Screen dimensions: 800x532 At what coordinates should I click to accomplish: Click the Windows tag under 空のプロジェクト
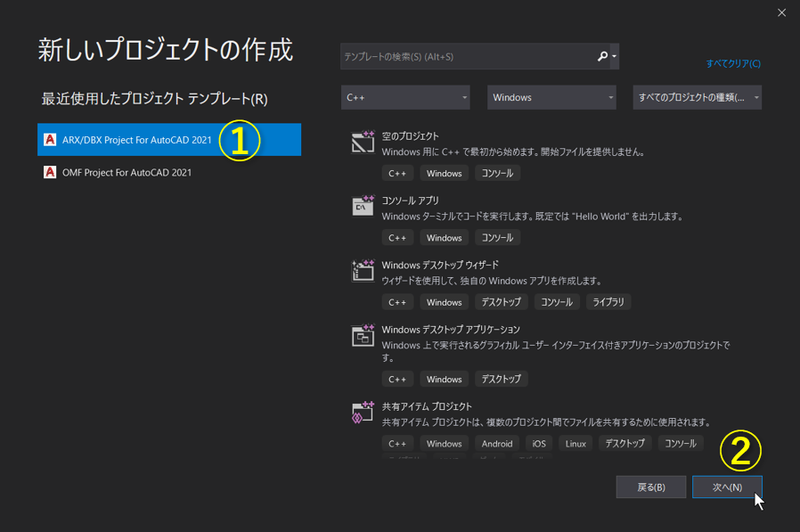444,173
